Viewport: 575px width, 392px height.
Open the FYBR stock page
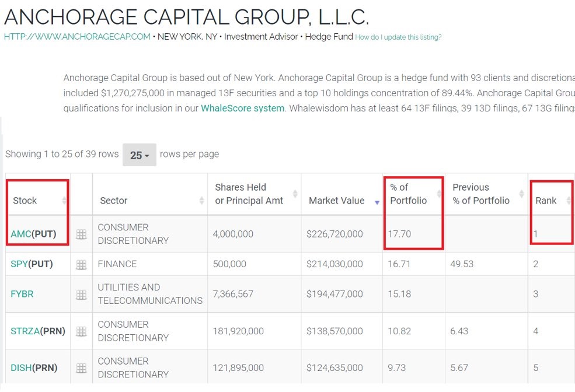[x=22, y=293]
